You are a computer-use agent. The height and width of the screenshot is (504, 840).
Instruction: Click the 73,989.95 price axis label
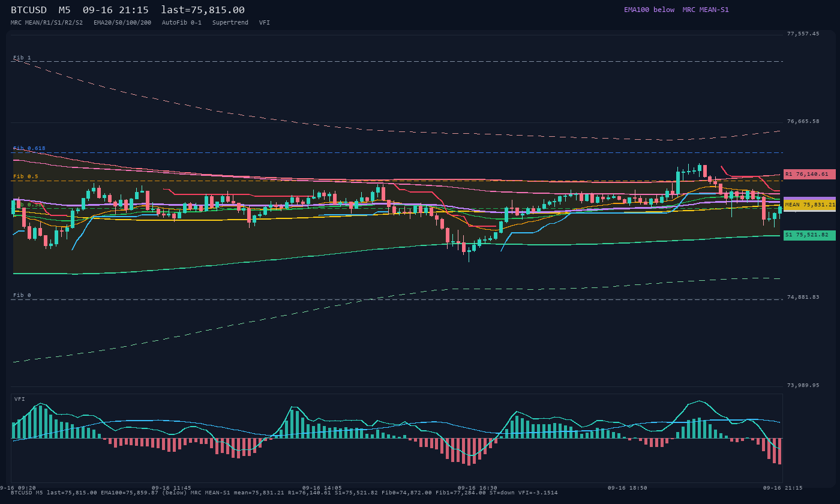(x=803, y=385)
